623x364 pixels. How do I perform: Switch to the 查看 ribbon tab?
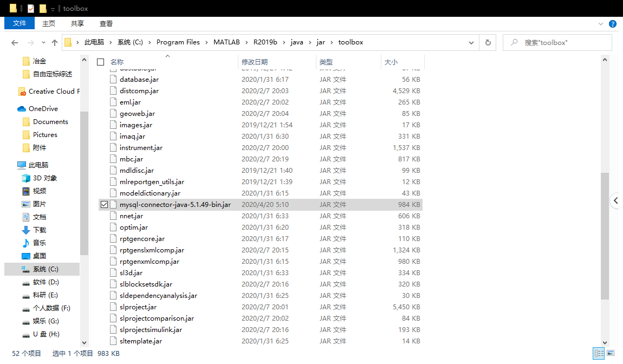[106, 23]
